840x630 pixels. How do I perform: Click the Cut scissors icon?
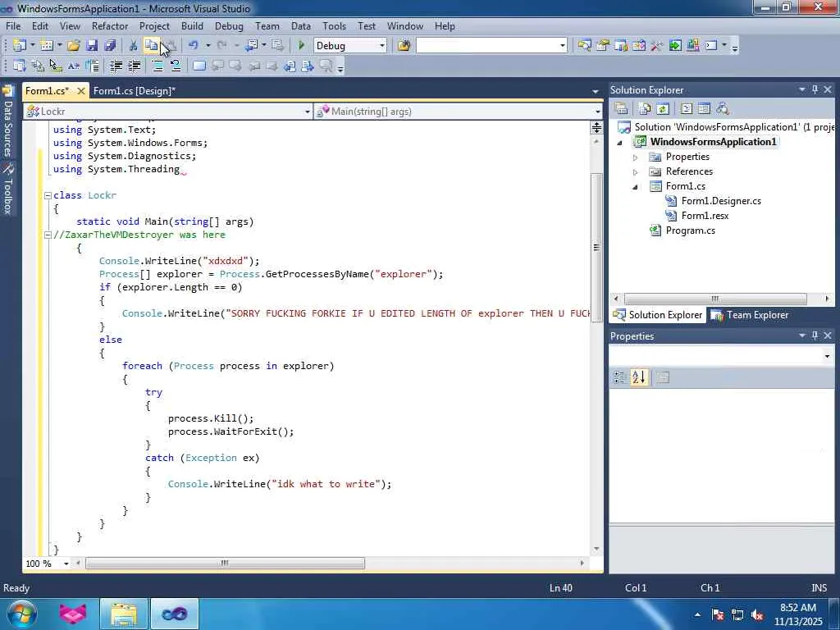(133, 46)
